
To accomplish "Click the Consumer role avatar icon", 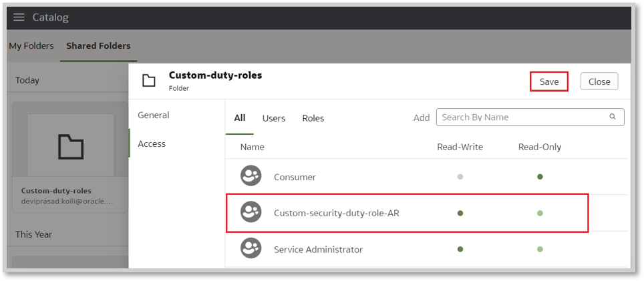I will coord(251,177).
